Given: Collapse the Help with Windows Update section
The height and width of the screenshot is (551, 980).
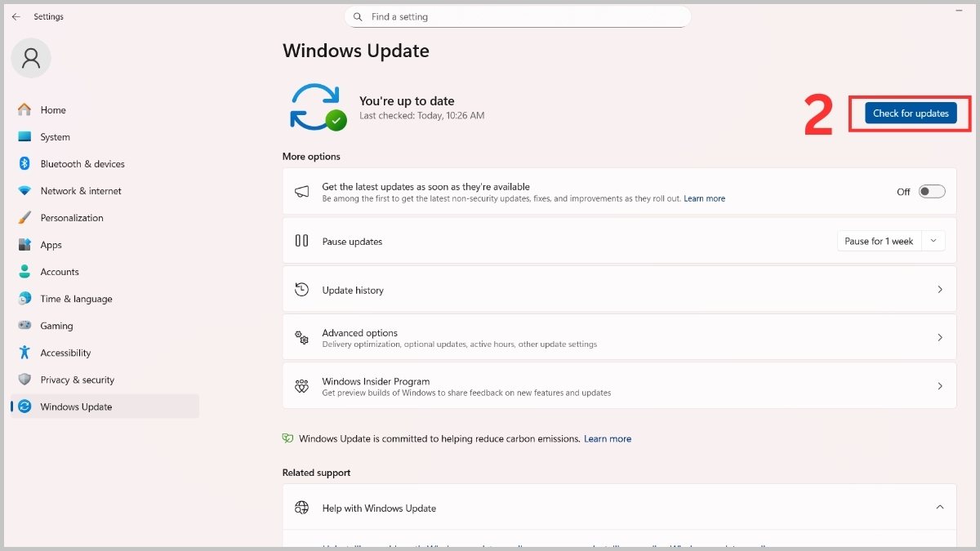Looking at the screenshot, I should tap(940, 507).
